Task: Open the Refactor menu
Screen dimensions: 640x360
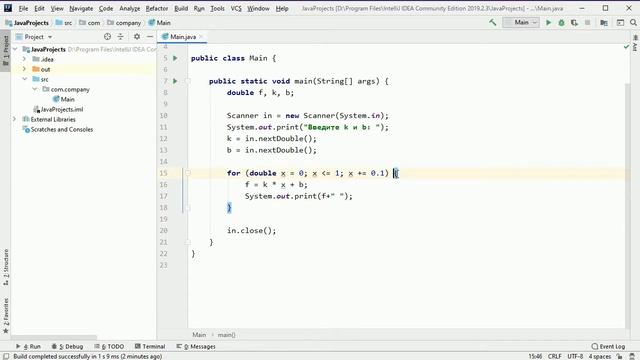Action: [x=157, y=8]
